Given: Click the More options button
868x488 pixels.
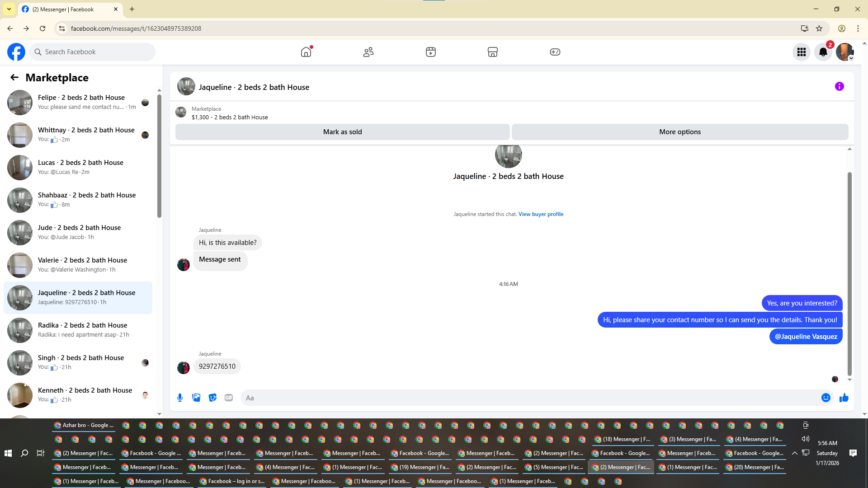Looking at the screenshot, I should [x=679, y=132].
